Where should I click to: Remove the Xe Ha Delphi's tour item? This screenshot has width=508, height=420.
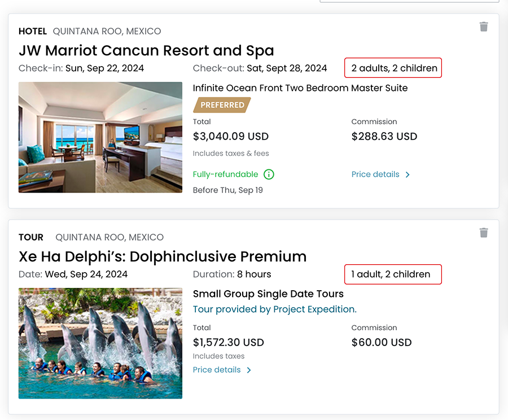[x=484, y=233]
